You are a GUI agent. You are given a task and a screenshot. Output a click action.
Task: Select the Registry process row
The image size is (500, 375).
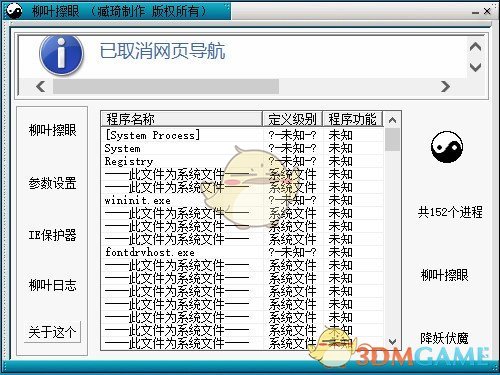click(x=242, y=161)
